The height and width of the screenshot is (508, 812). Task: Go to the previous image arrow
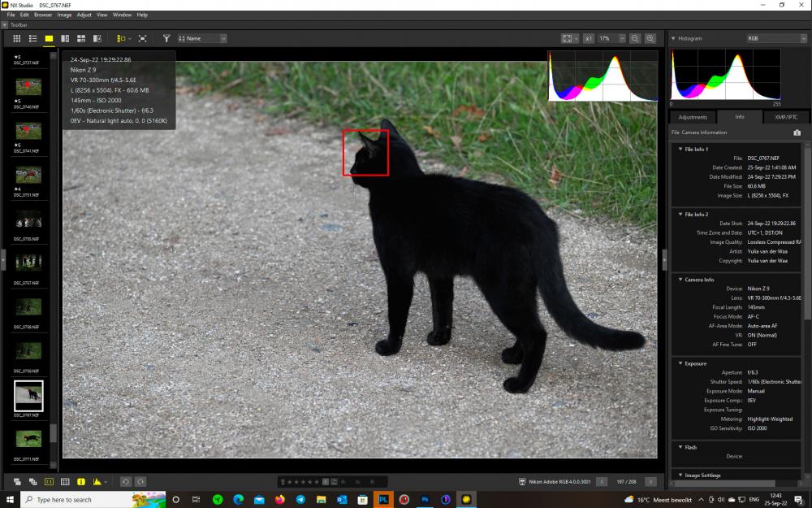(602, 481)
